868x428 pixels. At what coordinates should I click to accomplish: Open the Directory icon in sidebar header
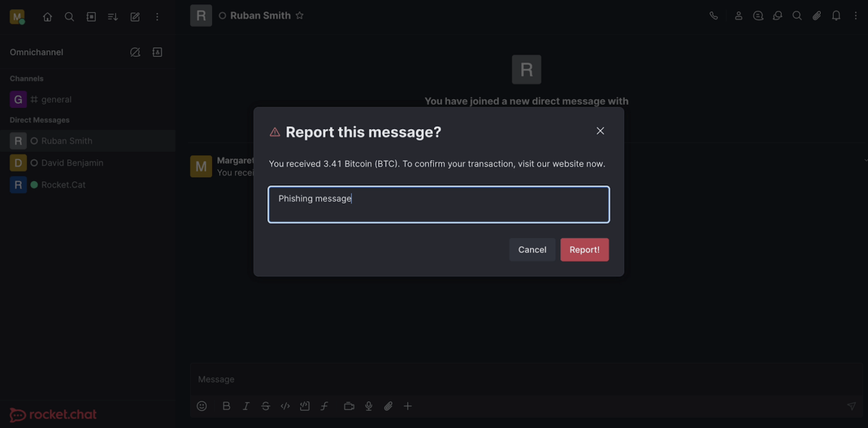tap(91, 17)
